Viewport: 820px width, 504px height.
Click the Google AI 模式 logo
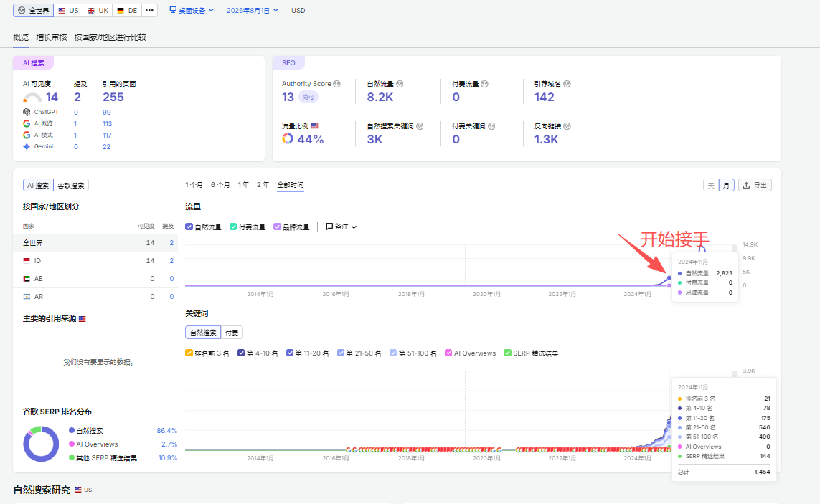[27, 135]
